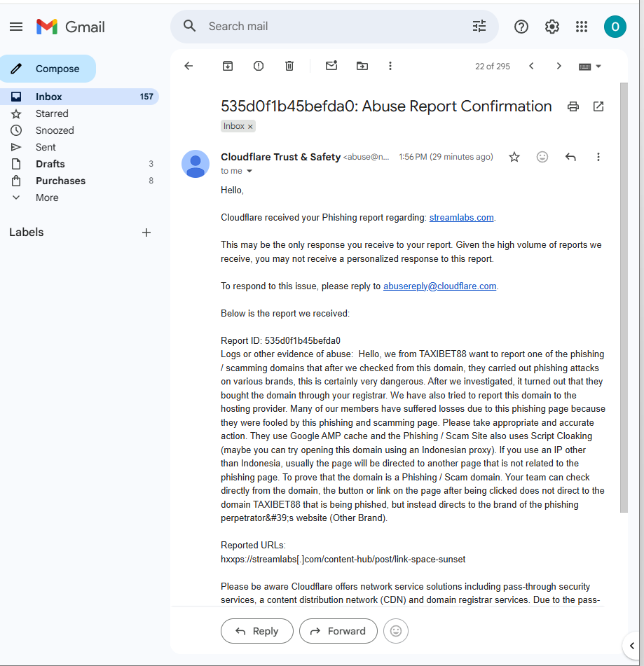Mark the email as unread
The image size is (644, 666).
pyautogui.click(x=331, y=65)
